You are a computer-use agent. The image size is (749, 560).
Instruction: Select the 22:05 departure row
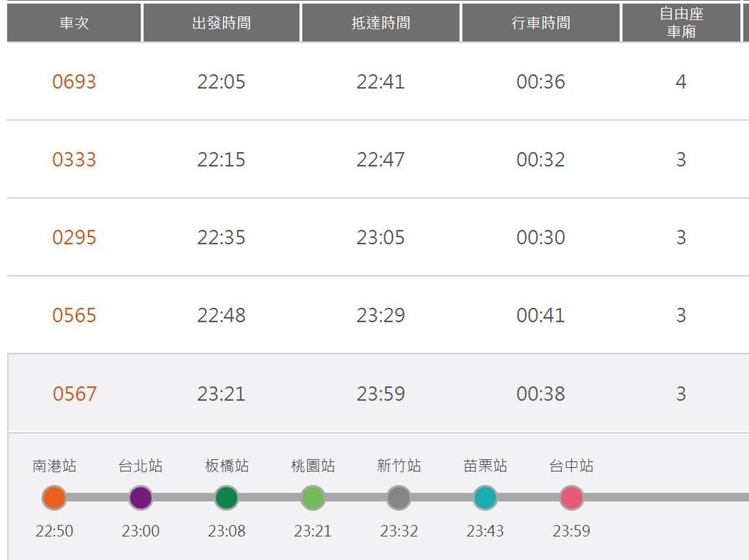[x=378, y=82]
